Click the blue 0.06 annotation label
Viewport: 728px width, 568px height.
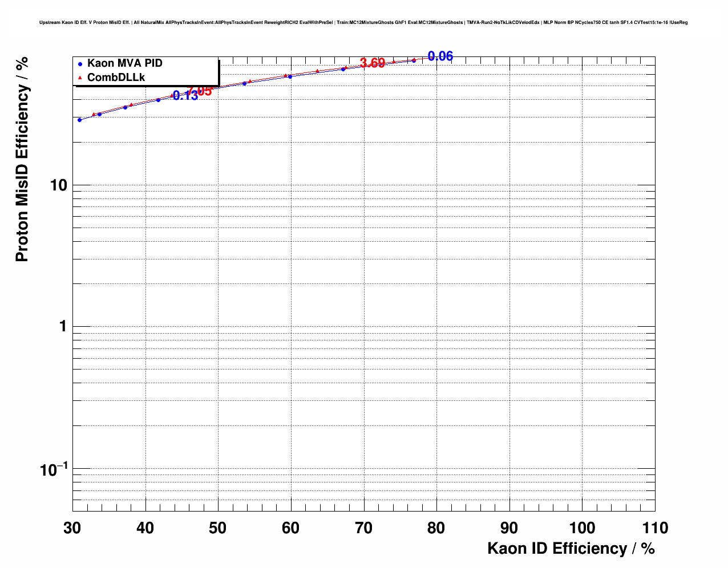(440, 56)
